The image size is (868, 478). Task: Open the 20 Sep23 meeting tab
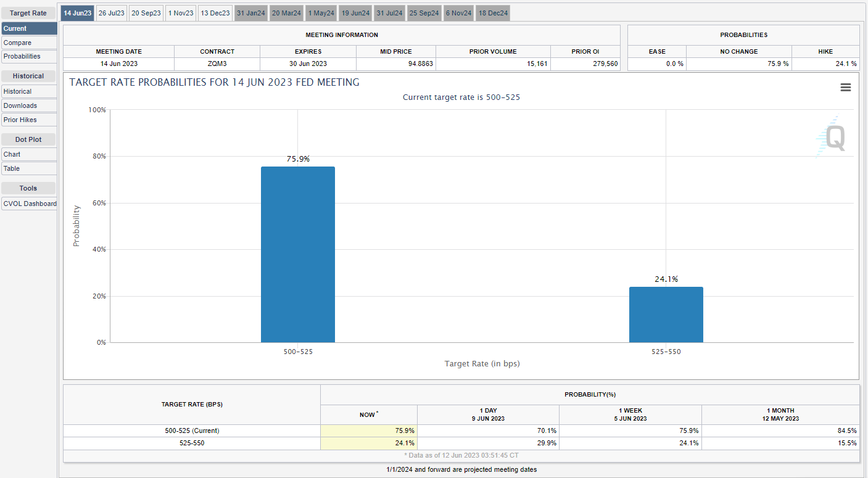146,13
